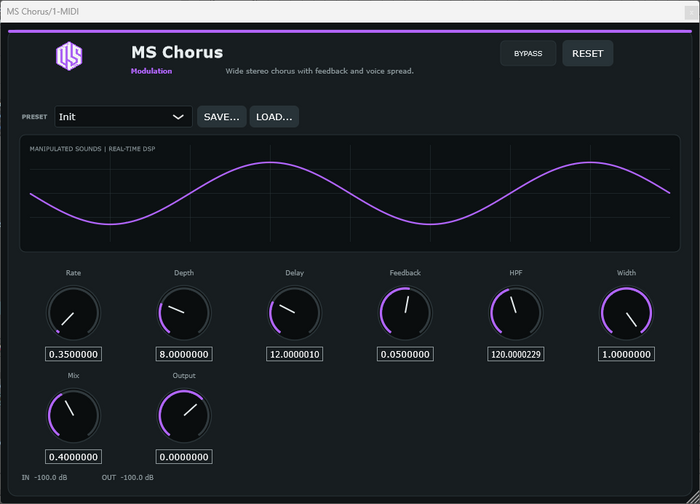700x504 pixels.
Task: Click the RESET button
Action: click(588, 54)
